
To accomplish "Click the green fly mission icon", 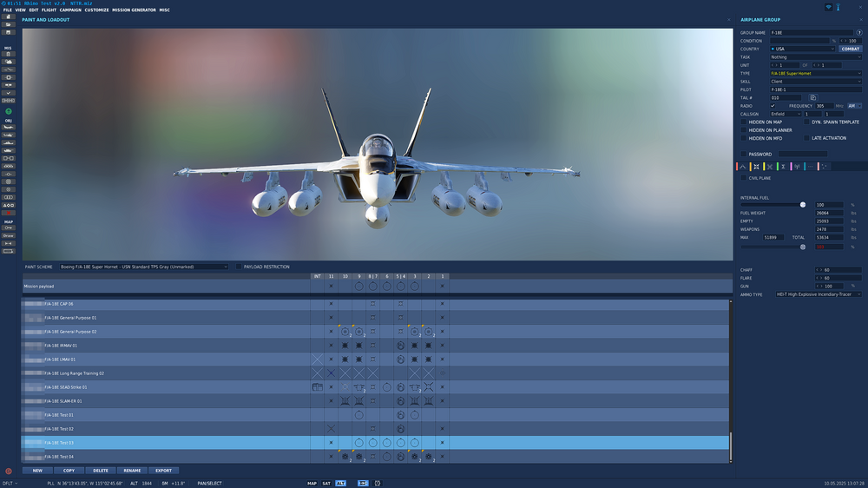I will click(9, 111).
